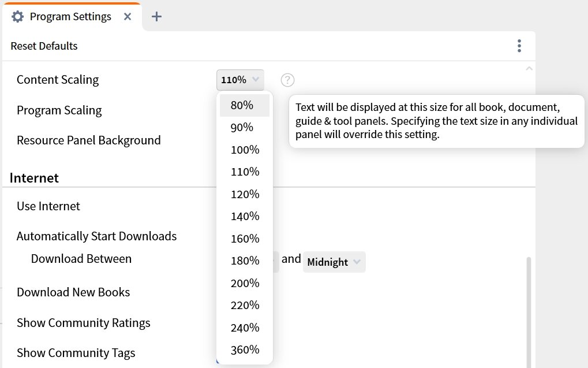Image resolution: width=588 pixels, height=368 pixels.
Task: Click the plus icon to open a new tab
Action: pos(156,16)
